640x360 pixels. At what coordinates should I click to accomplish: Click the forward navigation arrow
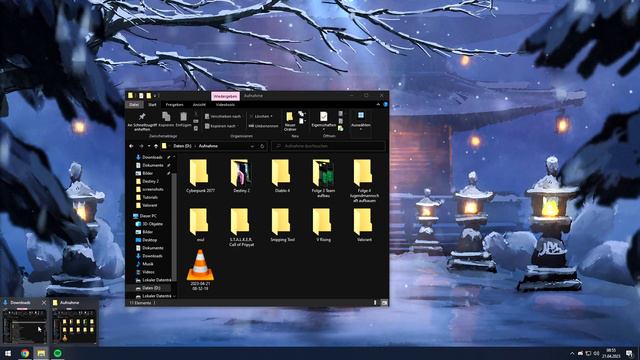click(141, 146)
